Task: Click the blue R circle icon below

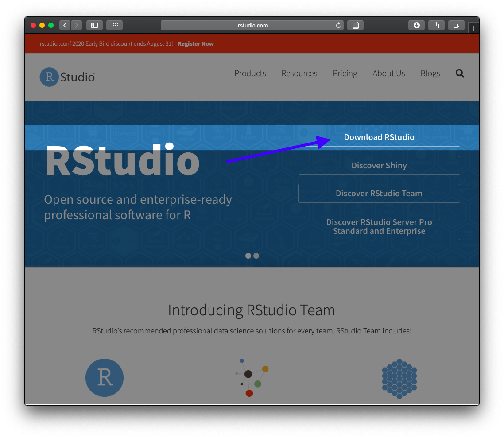Action: pyautogui.click(x=105, y=378)
